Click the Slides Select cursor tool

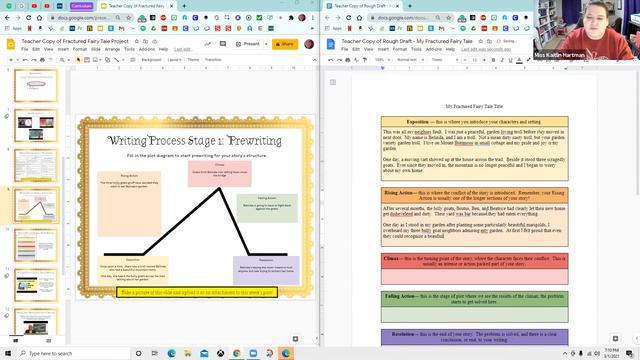[x=78, y=60]
